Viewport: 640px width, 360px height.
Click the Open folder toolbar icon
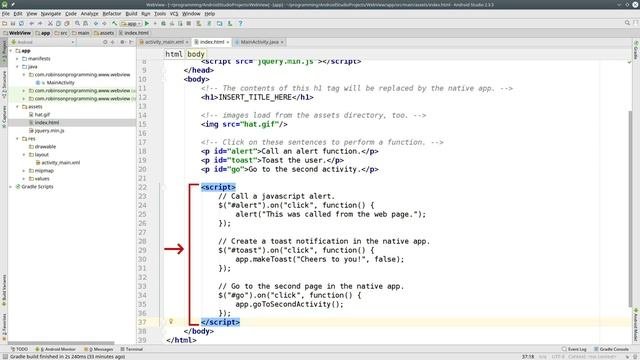click(x=4, y=24)
